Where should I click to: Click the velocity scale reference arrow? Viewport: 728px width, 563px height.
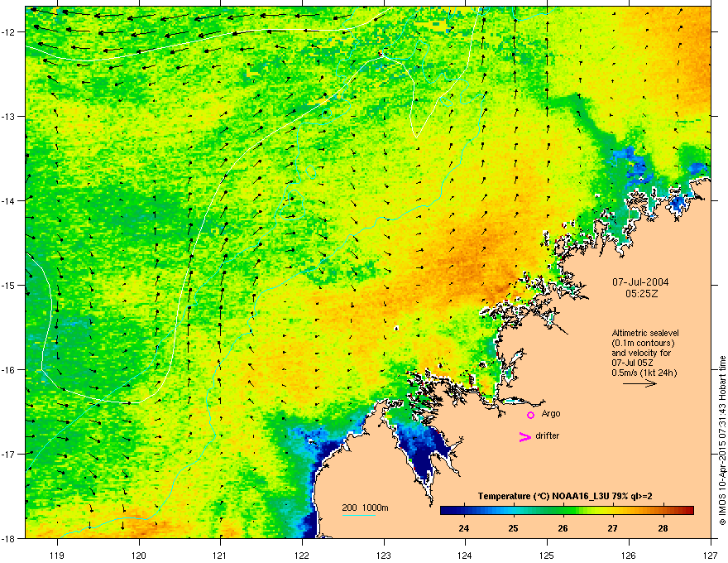[x=639, y=383]
